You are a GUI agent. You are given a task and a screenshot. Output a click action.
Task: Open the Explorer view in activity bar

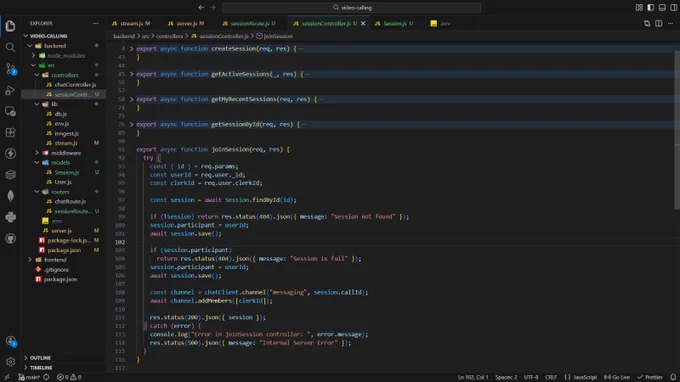[x=10, y=26]
